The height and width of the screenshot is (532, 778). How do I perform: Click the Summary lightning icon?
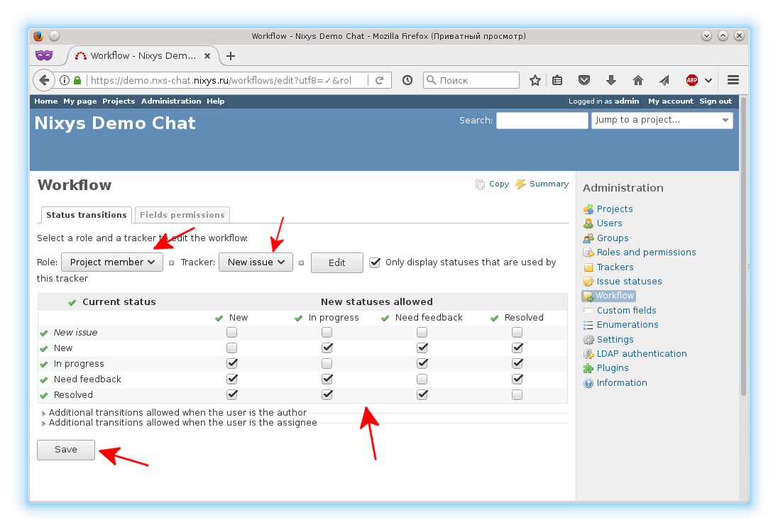[520, 184]
